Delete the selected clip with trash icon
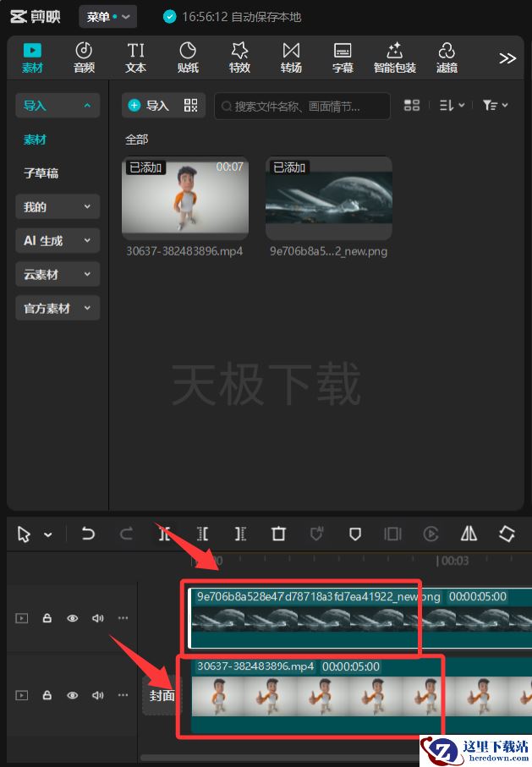The height and width of the screenshot is (767, 532). point(278,534)
